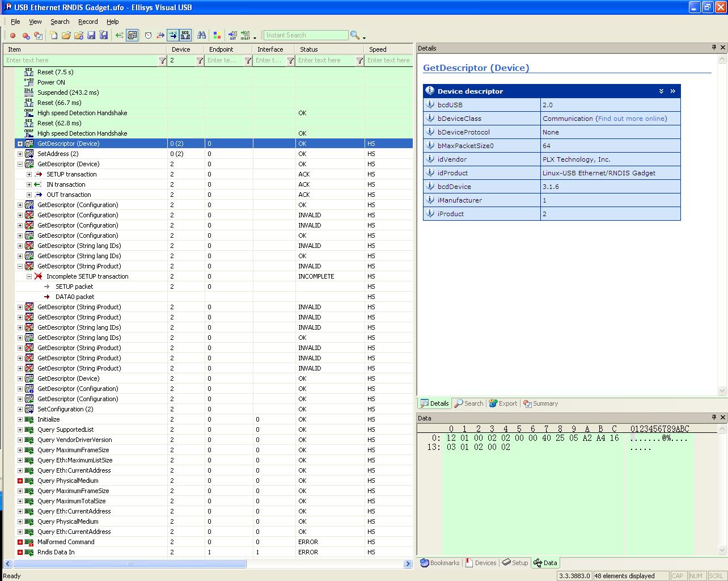Viewport: 728px width, 581px height.
Task: Collapse the Device descriptor section chevron
Action: click(x=661, y=91)
